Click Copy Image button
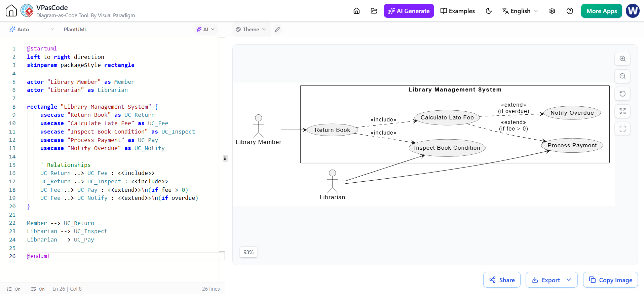 (x=610, y=280)
